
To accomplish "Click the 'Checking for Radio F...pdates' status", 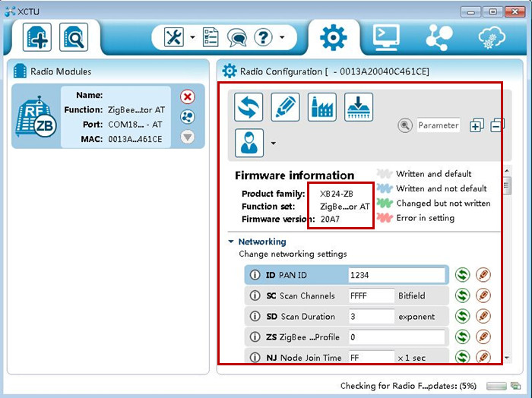I will (x=408, y=386).
